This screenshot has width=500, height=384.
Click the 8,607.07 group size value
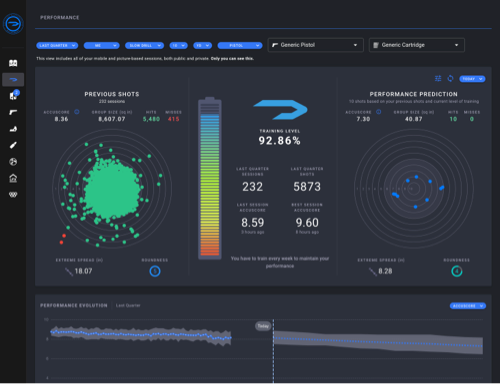(x=112, y=119)
